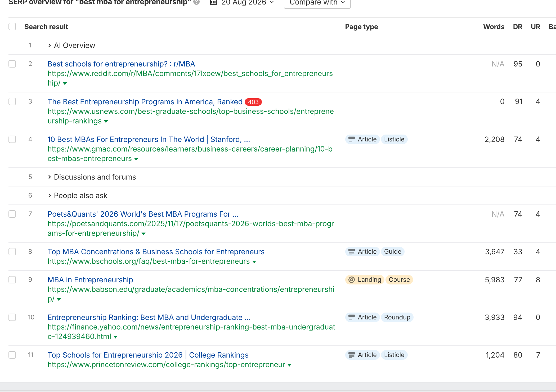Open URL dropdown arrow for reddit result
The image size is (556, 392).
tap(65, 84)
